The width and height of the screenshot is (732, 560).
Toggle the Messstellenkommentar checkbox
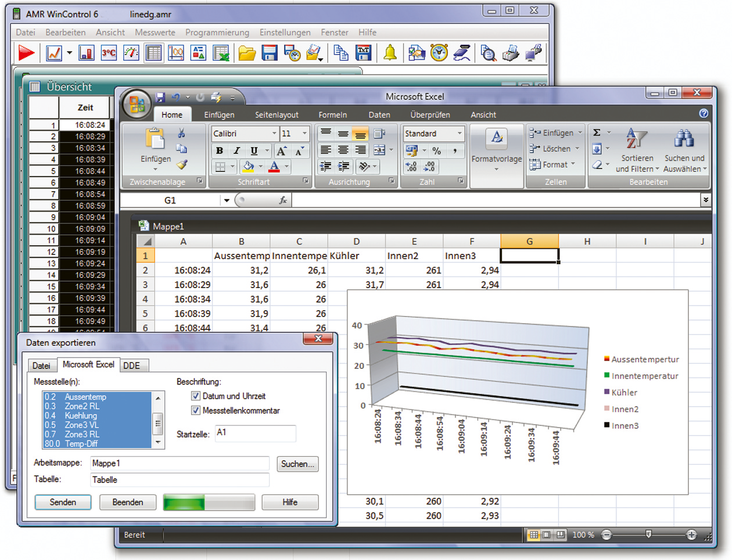(x=196, y=411)
